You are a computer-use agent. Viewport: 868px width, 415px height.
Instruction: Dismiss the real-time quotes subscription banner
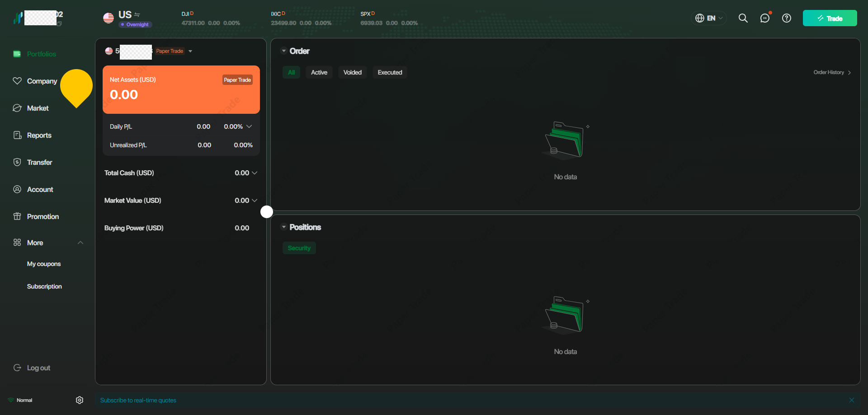(852, 400)
